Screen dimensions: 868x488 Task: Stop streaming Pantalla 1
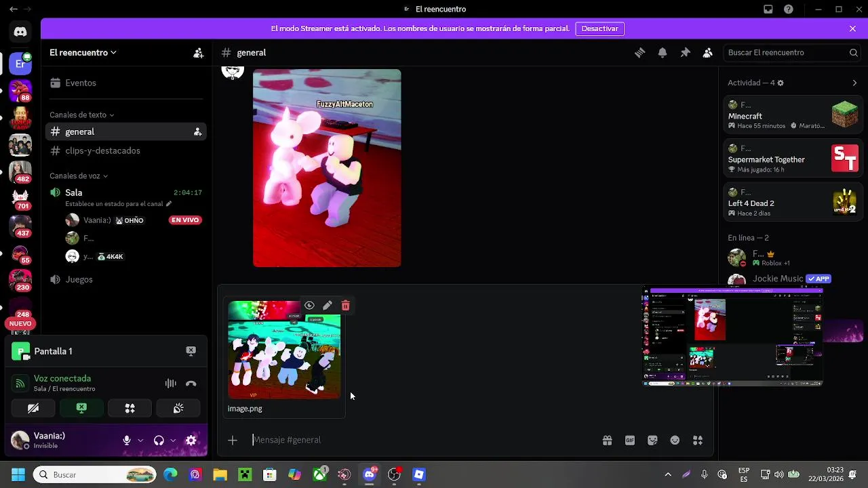[x=191, y=351]
